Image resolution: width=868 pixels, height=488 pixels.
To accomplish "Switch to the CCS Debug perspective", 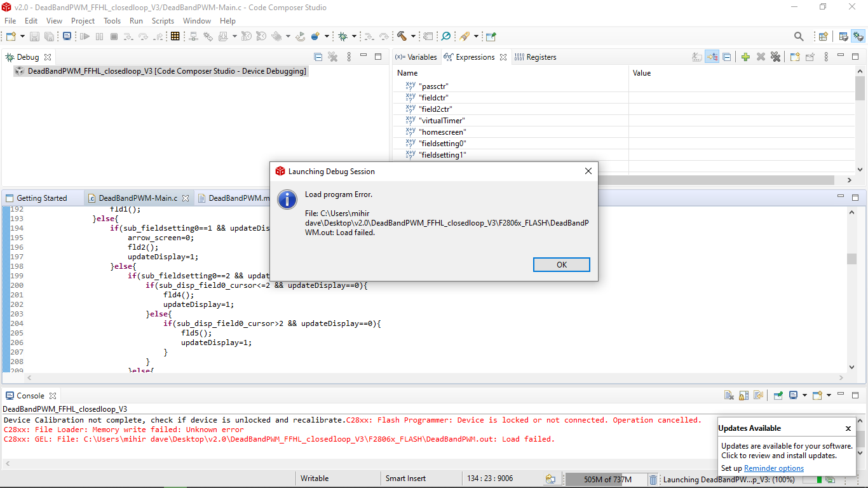I will click(x=858, y=37).
